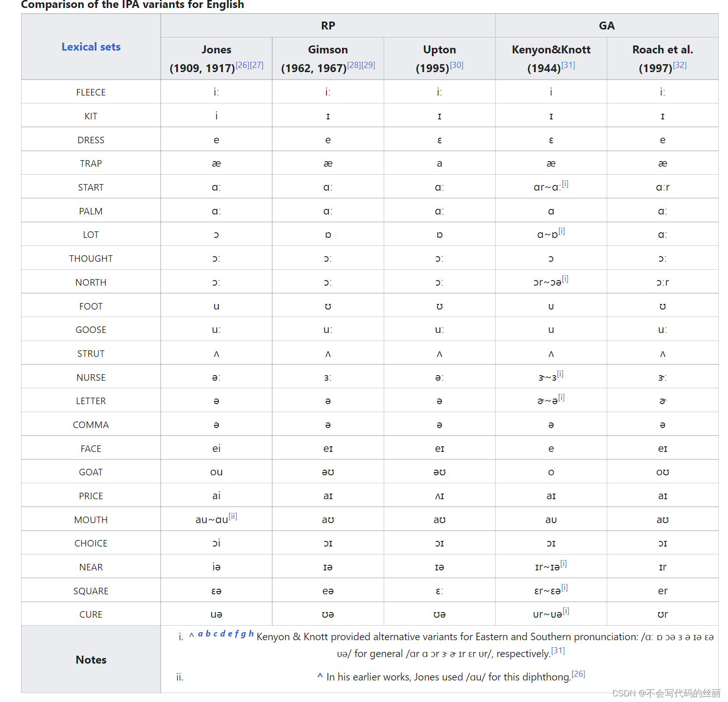Select the 'COMMA' row label
This screenshot has height=702, width=728.
point(91,425)
